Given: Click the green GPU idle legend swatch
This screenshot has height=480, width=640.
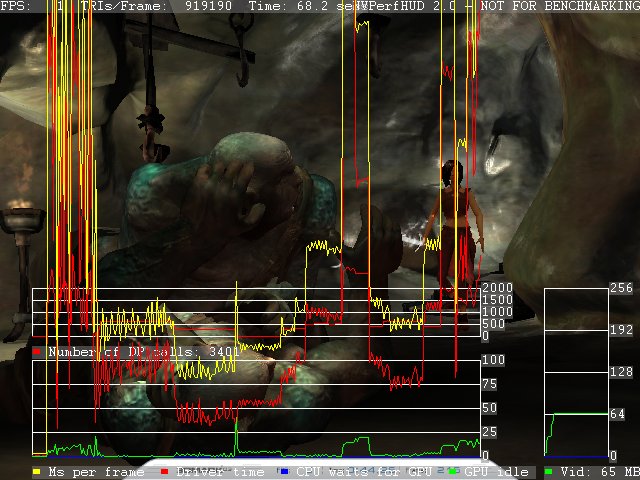Looking at the screenshot, I should (452, 472).
